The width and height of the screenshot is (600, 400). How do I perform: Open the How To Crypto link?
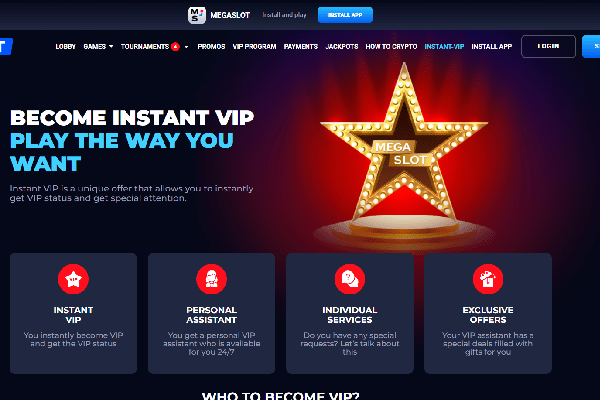pyautogui.click(x=391, y=46)
